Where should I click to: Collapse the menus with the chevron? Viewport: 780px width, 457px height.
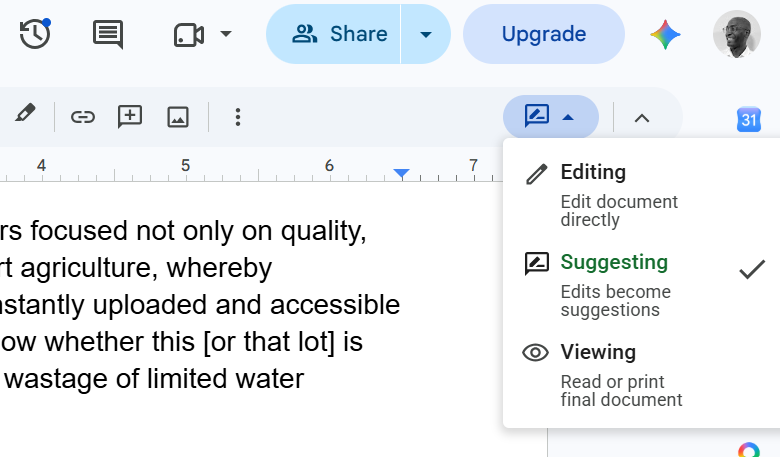642,118
